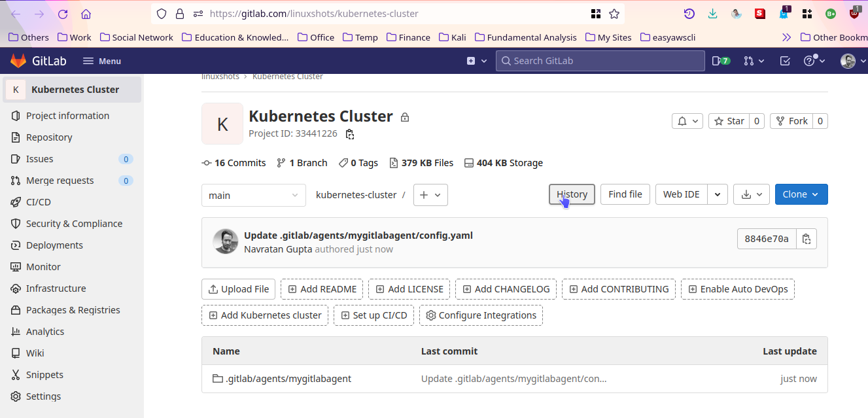868x418 pixels.
Task: Open the notification bell dropdown
Action: (x=687, y=120)
